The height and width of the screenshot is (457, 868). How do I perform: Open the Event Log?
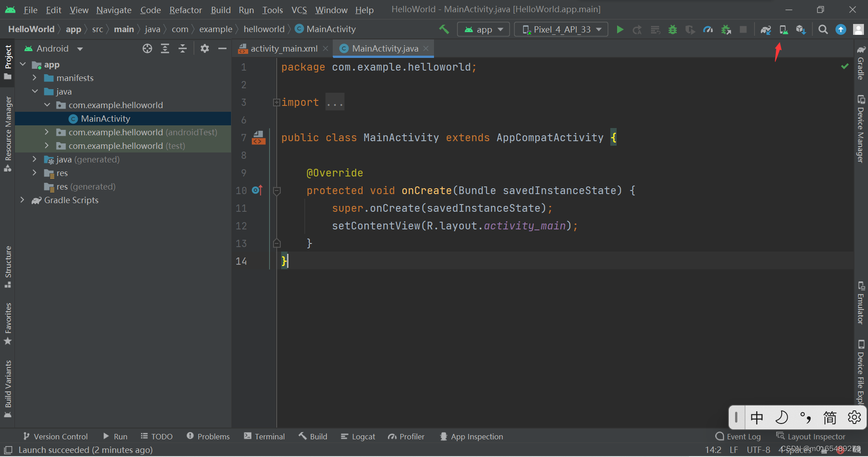(x=738, y=437)
